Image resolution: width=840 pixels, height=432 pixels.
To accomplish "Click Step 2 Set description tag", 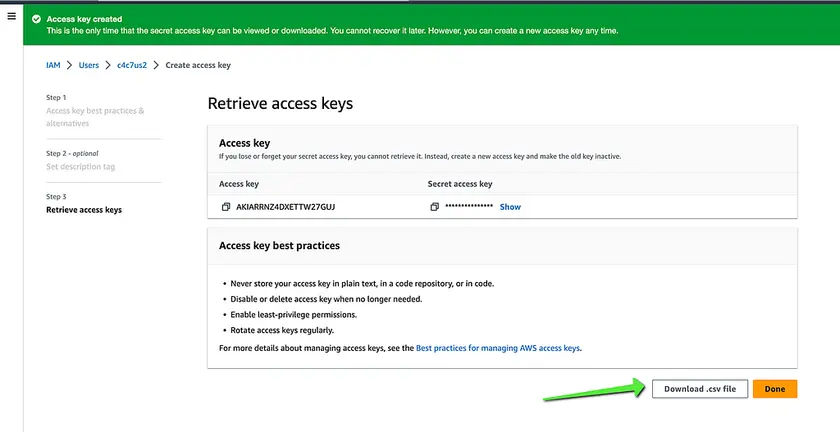I will (x=80, y=167).
